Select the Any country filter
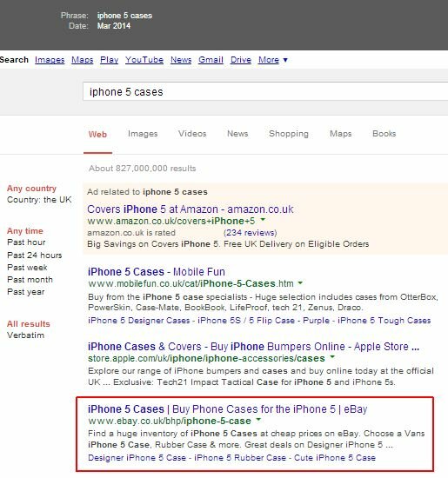The image size is (448, 478). click(x=31, y=189)
